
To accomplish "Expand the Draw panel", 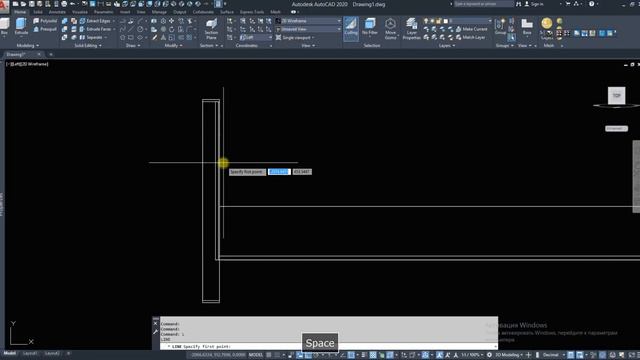I will pyautogui.click(x=133, y=46).
